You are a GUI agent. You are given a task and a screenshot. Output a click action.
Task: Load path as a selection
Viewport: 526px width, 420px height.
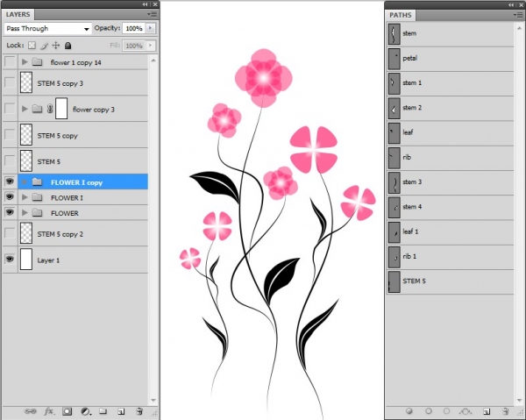pos(446,411)
